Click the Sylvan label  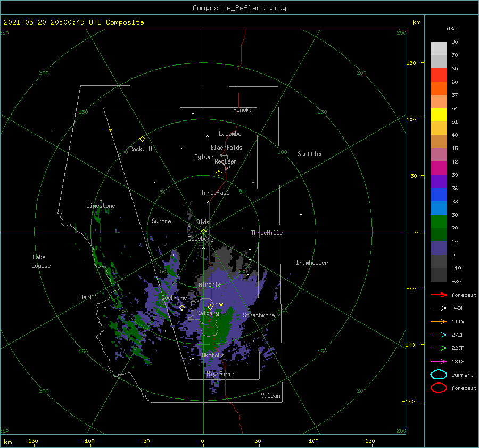point(204,157)
